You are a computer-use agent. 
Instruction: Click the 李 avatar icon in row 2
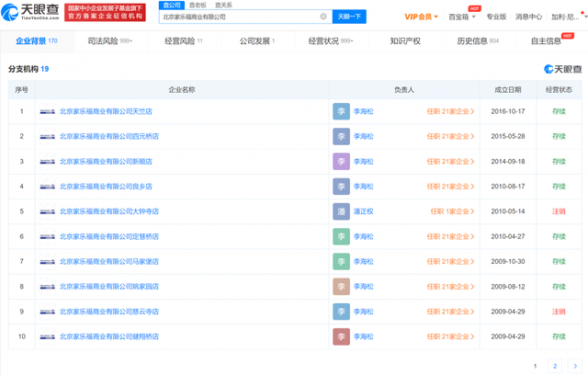coord(341,137)
